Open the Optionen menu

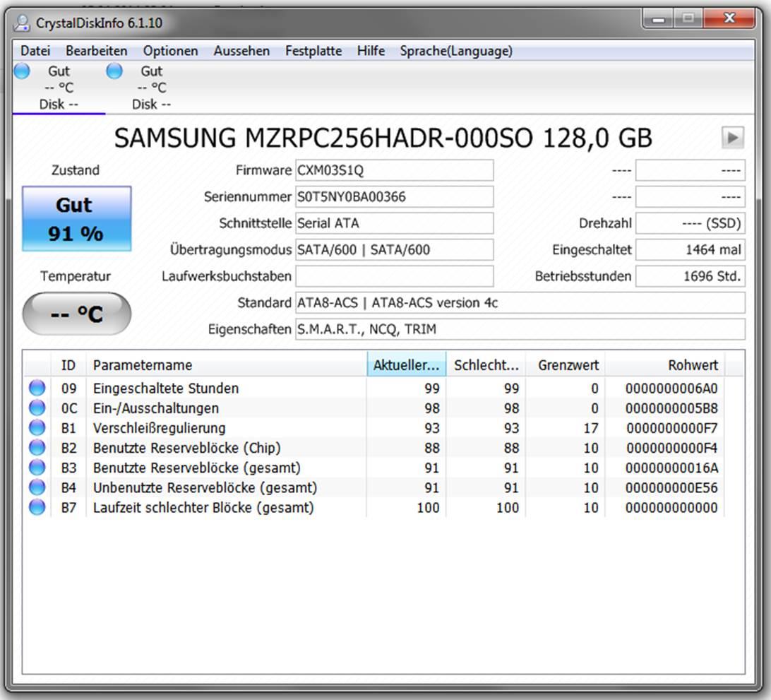click(x=171, y=51)
